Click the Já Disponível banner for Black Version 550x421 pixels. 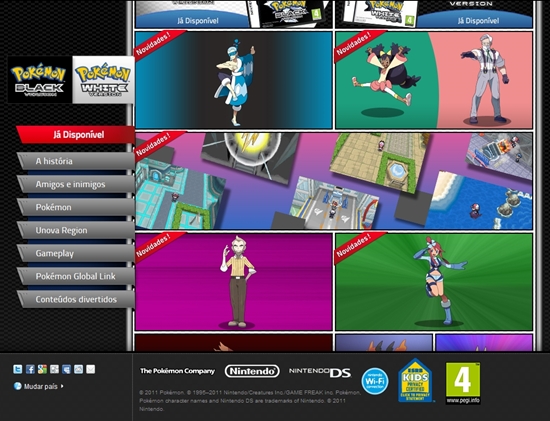click(x=196, y=20)
